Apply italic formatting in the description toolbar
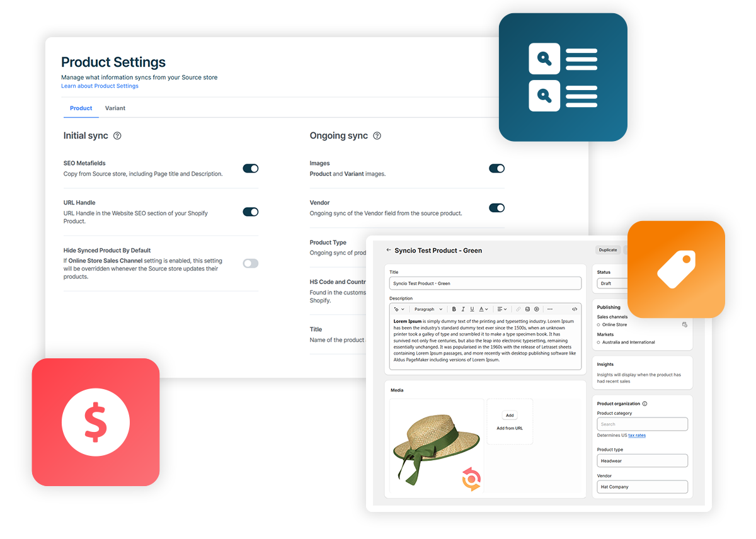The image size is (756, 539). click(463, 309)
